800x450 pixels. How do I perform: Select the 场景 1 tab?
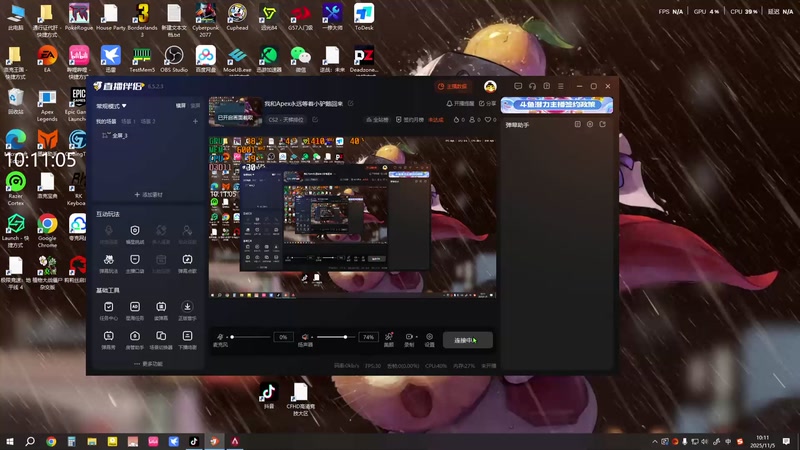pos(129,121)
